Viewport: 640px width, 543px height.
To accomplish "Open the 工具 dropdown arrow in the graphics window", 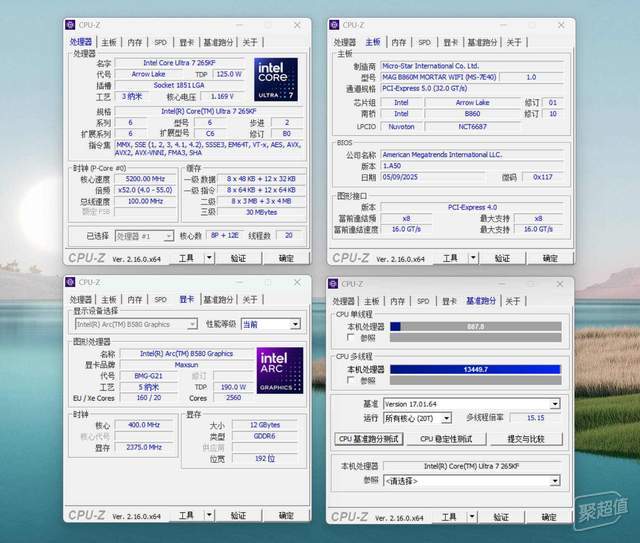I will 209,515.
